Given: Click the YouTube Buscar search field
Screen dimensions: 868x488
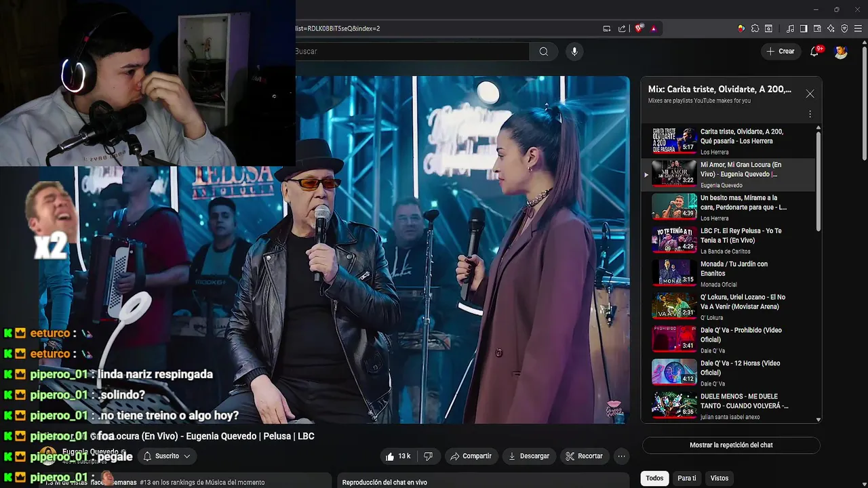Looking at the screenshot, I should click(412, 52).
